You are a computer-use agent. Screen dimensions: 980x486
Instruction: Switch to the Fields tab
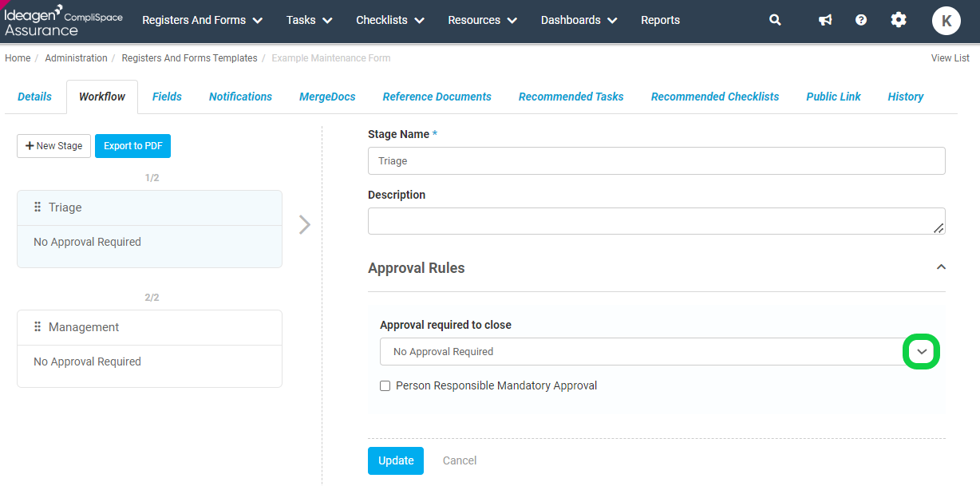(167, 97)
